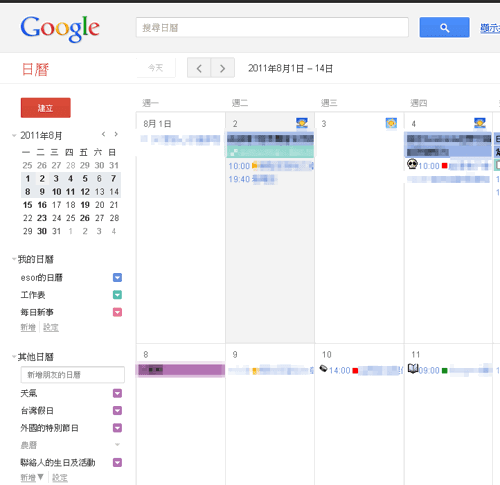Select day 23 in mini calendar

click(42, 218)
